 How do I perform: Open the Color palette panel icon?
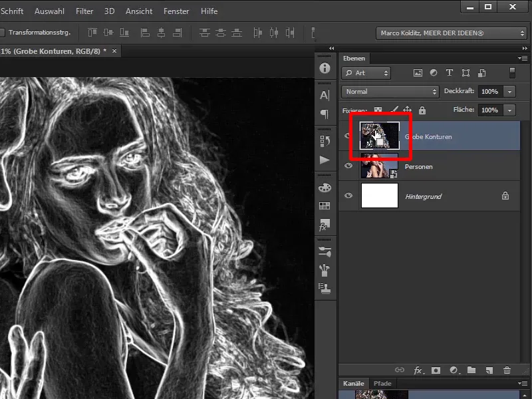(x=325, y=188)
